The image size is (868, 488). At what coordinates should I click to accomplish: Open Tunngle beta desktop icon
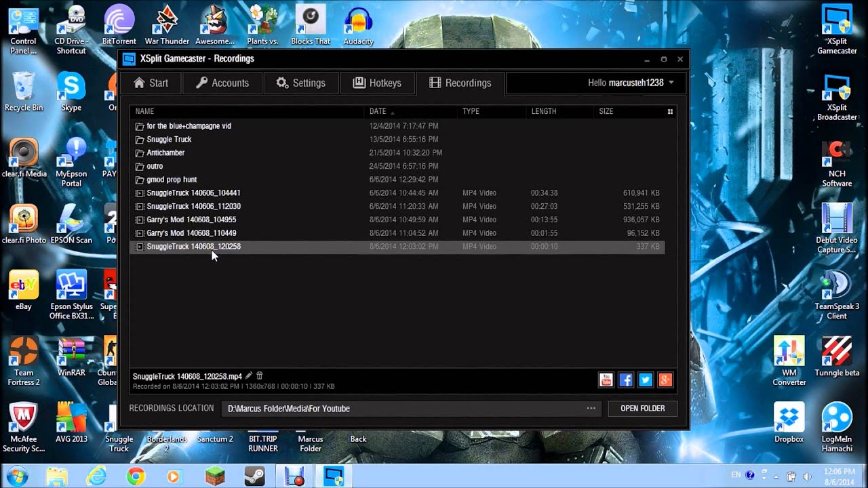tap(837, 357)
